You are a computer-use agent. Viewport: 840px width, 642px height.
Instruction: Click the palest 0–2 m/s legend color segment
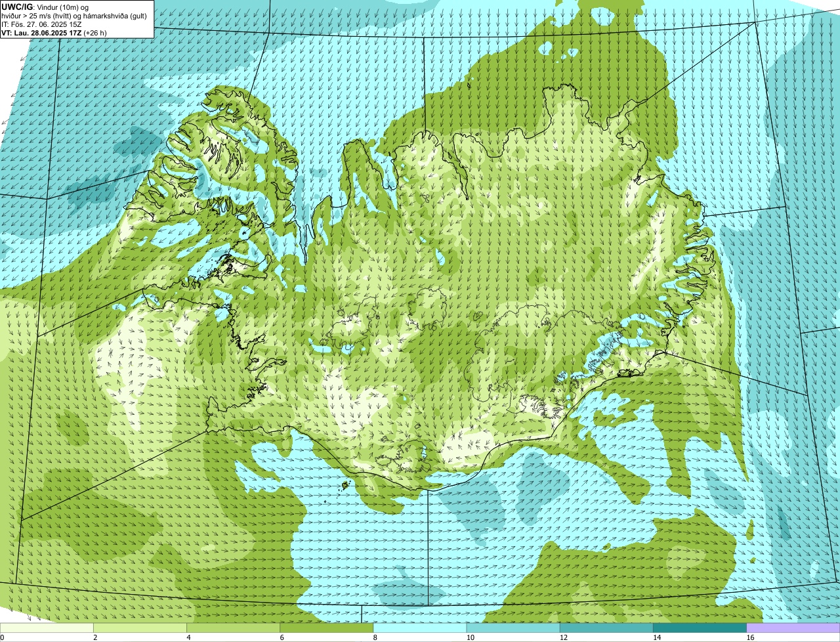(47, 628)
